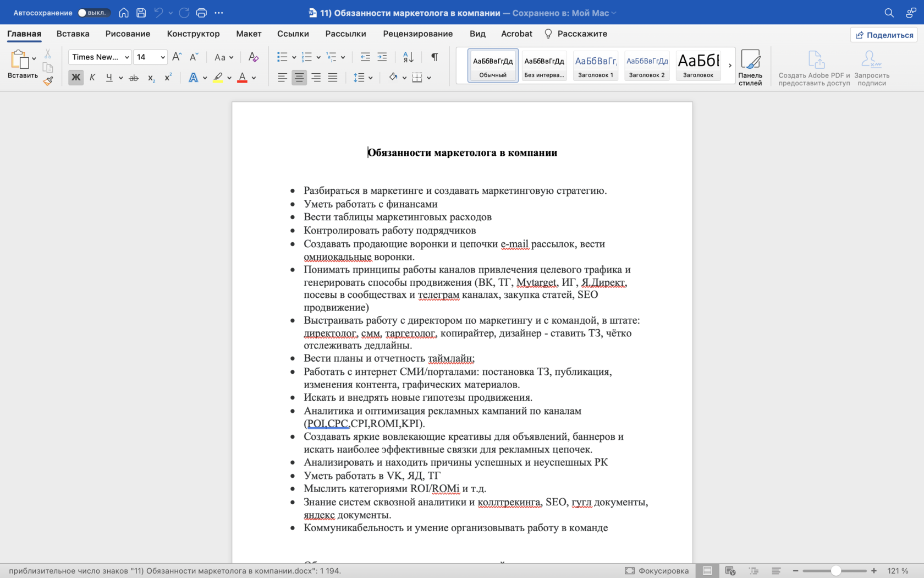Image resolution: width=924 pixels, height=578 pixels.
Task: Toggle italic formatting (К)
Action: point(92,78)
